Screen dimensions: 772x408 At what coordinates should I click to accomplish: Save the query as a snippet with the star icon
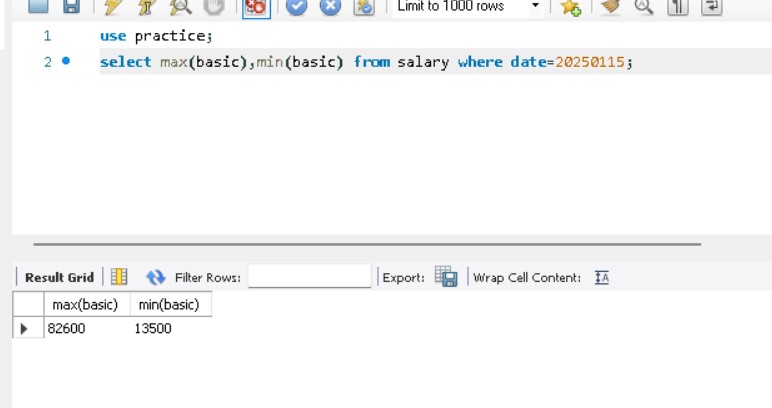pos(571,6)
